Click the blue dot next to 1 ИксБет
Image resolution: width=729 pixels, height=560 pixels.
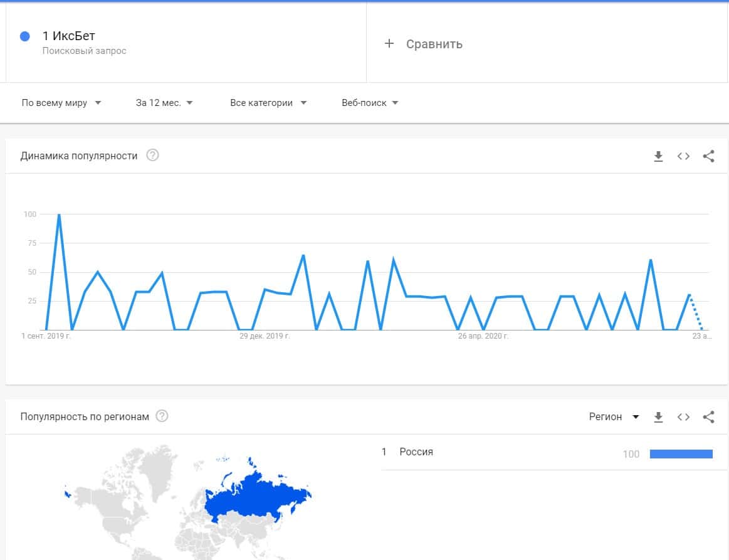(25, 36)
